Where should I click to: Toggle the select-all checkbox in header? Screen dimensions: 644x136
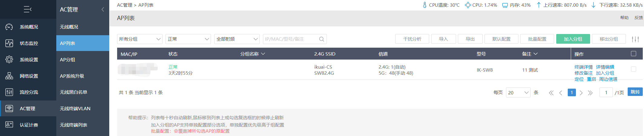pyautogui.click(x=633, y=54)
